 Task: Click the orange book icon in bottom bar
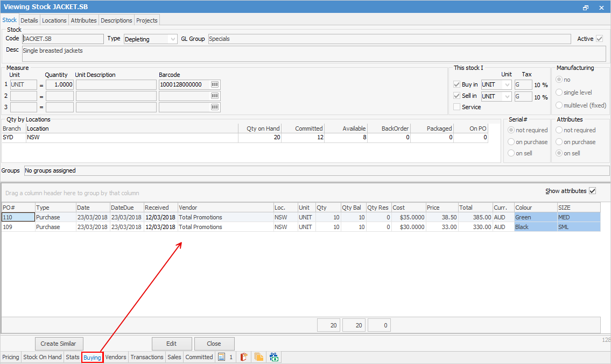click(x=244, y=357)
